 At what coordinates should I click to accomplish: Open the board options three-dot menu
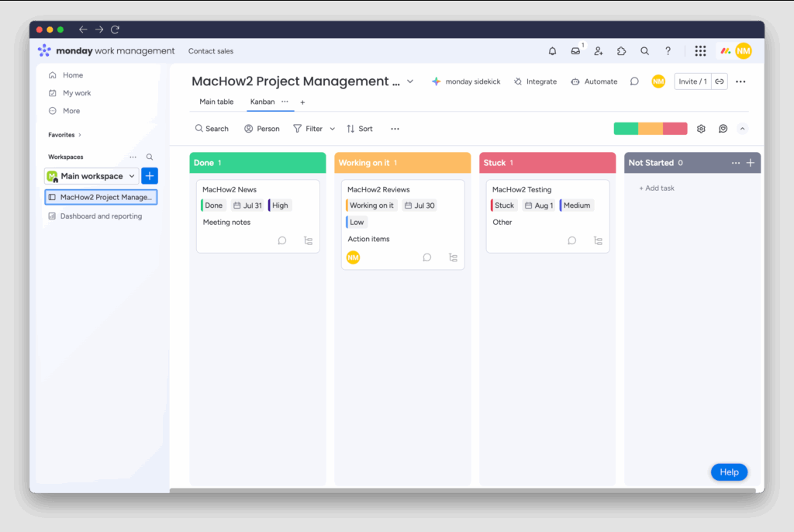pyautogui.click(x=740, y=81)
